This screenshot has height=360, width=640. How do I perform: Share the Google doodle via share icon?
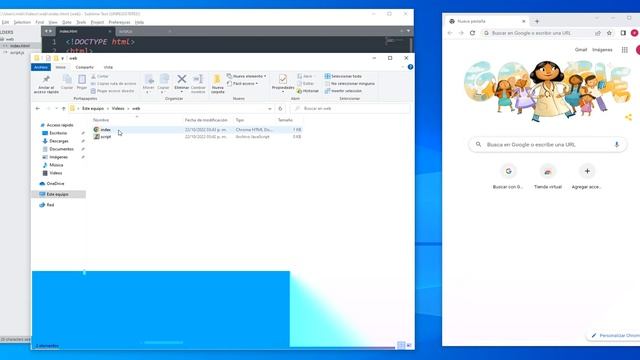628,118
